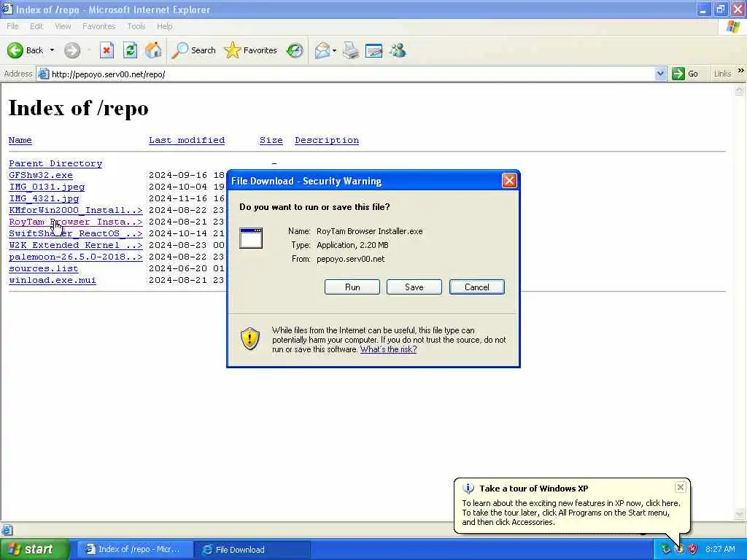Sort listing by Description link
The height and width of the screenshot is (560, 747).
(327, 140)
